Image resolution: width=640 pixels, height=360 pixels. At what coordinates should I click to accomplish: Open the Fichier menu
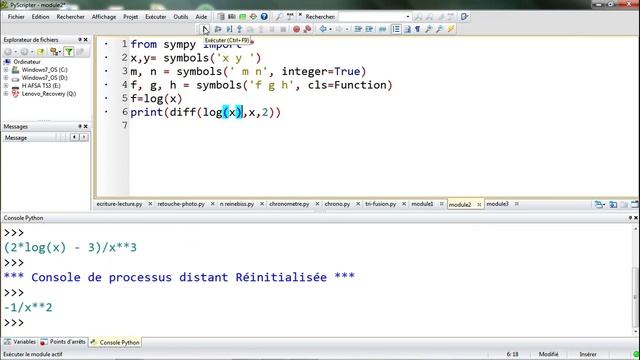click(16, 17)
